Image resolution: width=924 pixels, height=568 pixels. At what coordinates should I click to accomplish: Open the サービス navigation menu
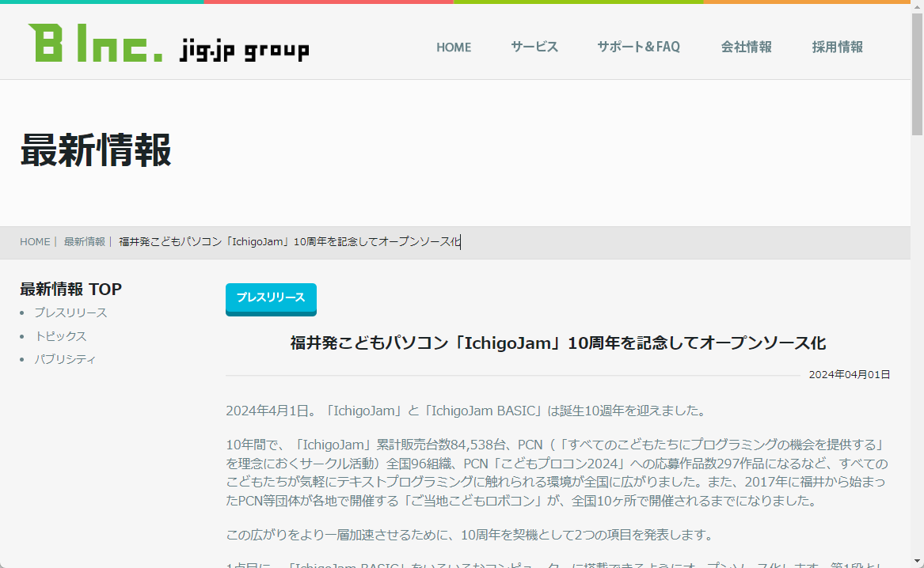(534, 47)
